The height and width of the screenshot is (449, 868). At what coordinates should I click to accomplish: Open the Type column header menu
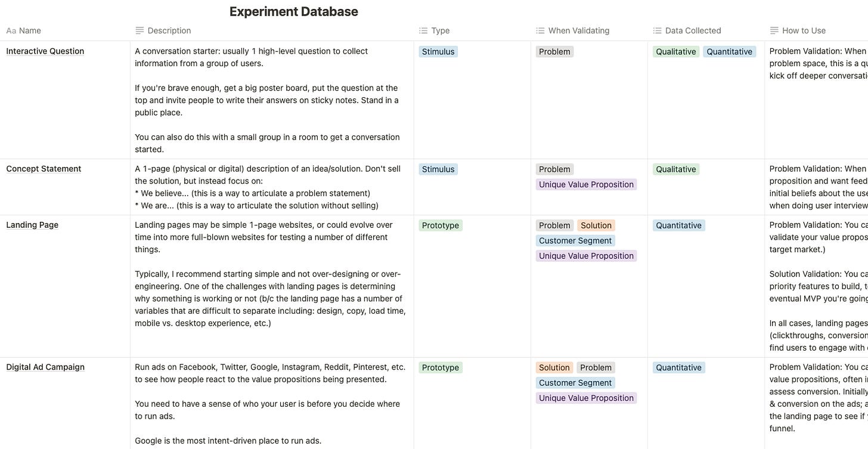pos(441,30)
